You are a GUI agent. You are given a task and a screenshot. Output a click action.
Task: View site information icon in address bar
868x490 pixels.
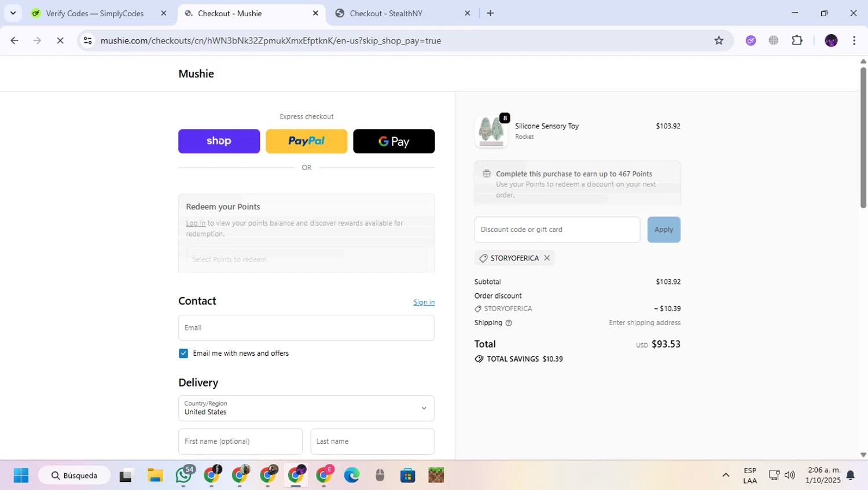87,40
